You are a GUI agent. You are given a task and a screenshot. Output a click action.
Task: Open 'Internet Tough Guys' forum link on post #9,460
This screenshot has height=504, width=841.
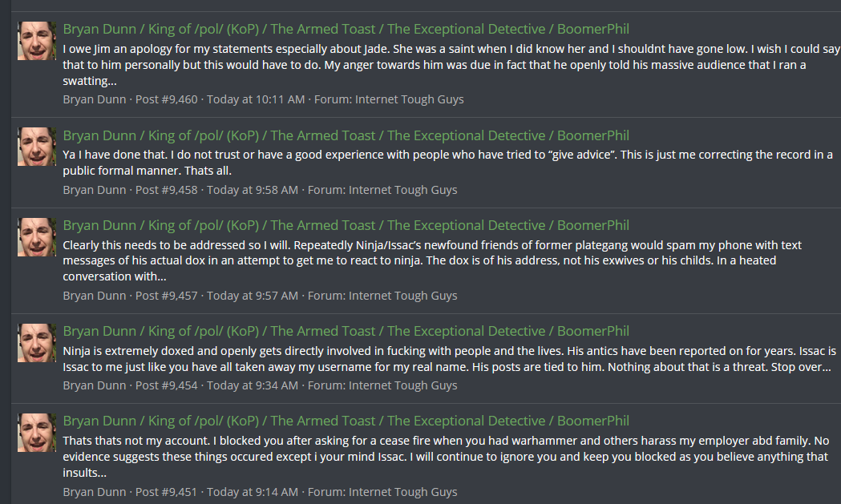[x=409, y=99]
